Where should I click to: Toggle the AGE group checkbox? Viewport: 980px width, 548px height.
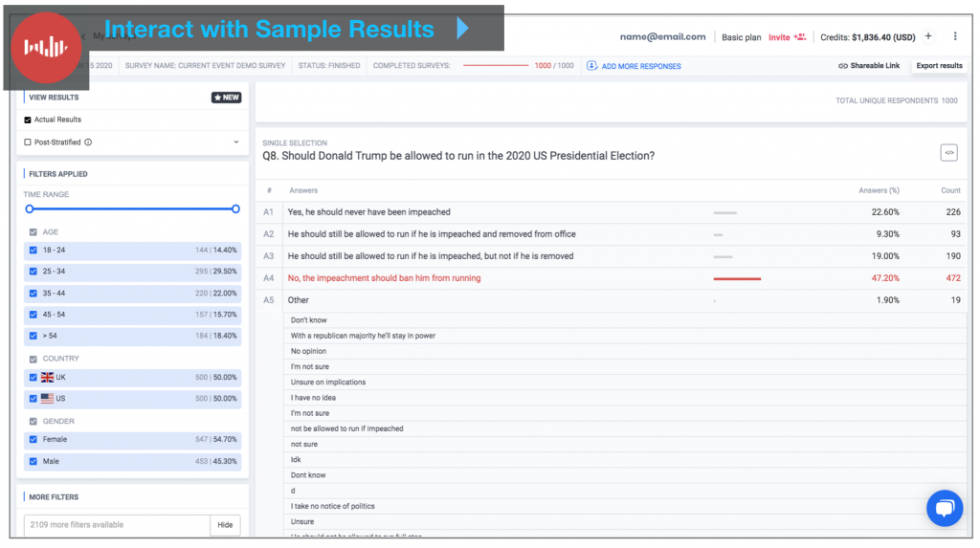(33, 231)
